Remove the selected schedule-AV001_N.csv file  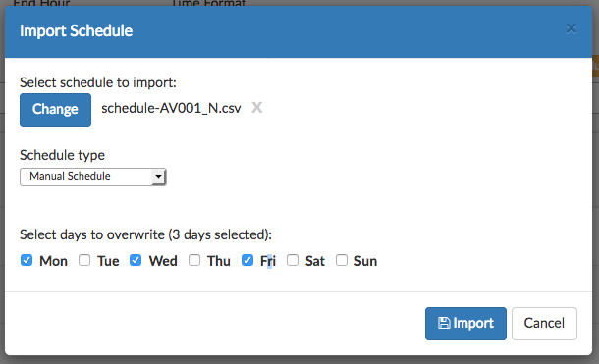pos(256,108)
